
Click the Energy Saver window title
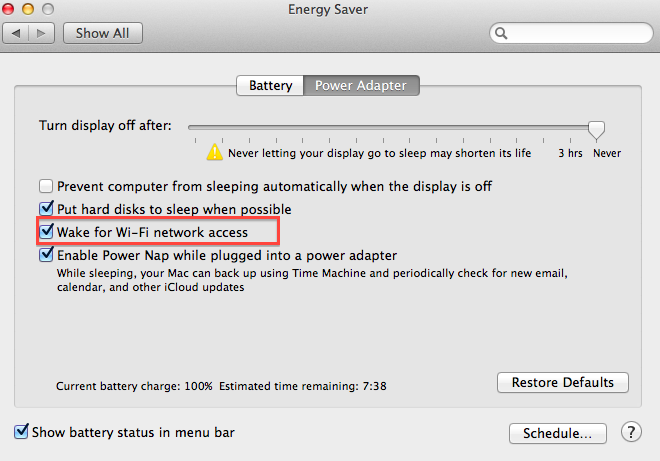[328, 9]
